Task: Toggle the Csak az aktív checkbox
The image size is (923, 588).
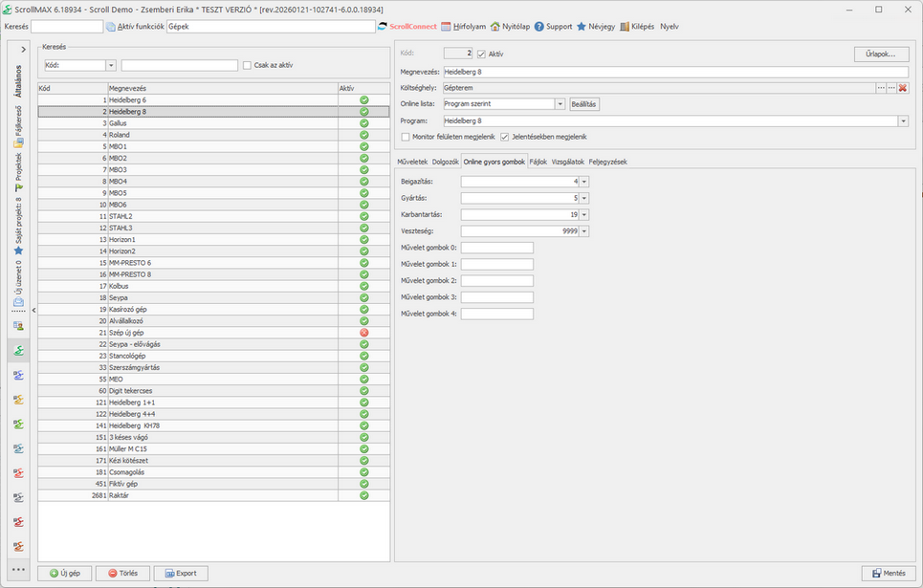Action: [247, 65]
